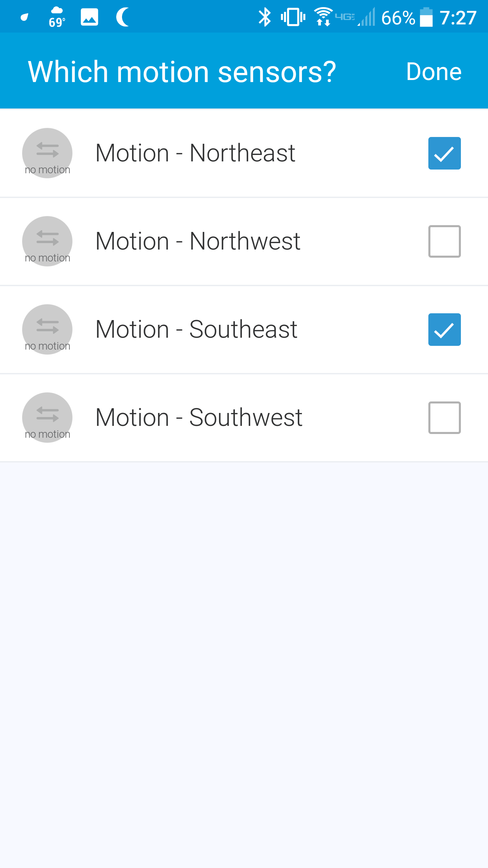The image size is (488, 868).
Task: Select the Motion - Southwest label
Action: [199, 417]
